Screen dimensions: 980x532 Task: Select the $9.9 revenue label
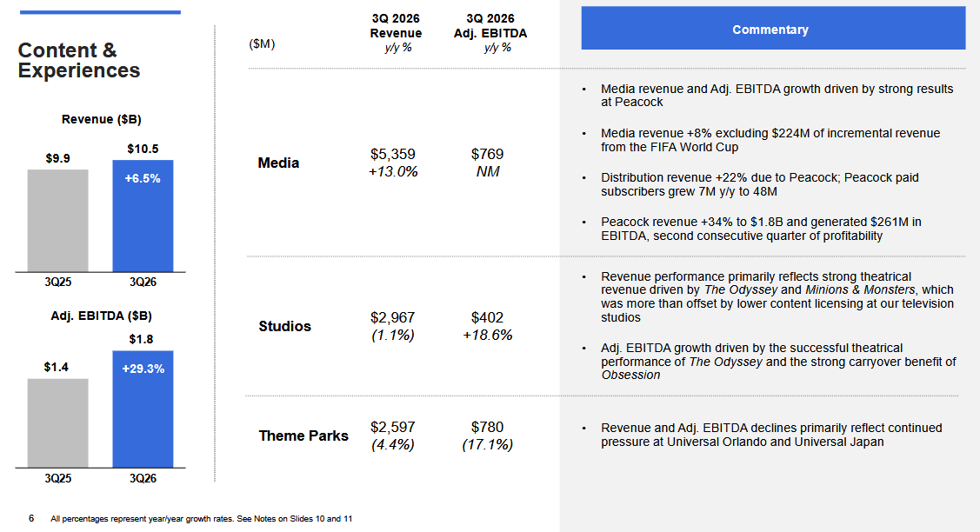pyautogui.click(x=57, y=159)
